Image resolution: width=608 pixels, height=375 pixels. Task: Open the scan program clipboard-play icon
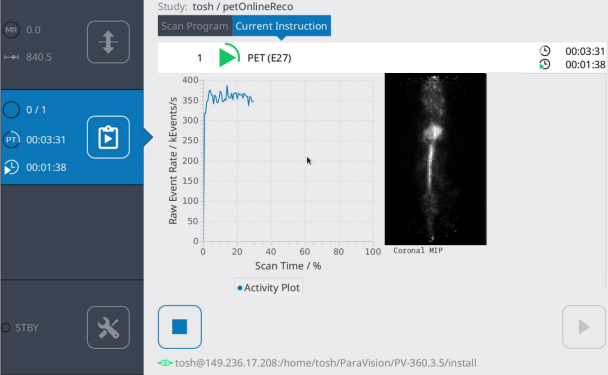tap(108, 137)
